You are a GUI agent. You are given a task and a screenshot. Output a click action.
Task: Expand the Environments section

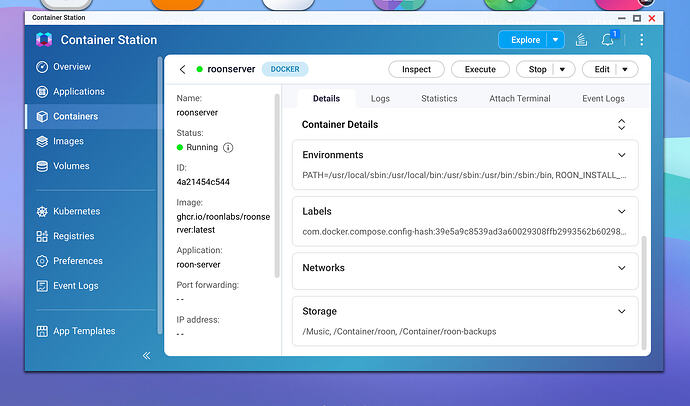[x=621, y=155]
